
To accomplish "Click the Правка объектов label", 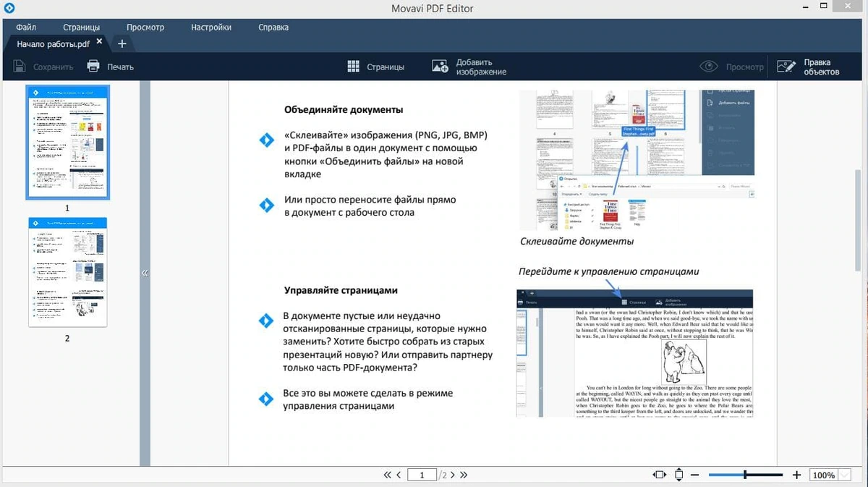I will tap(822, 67).
